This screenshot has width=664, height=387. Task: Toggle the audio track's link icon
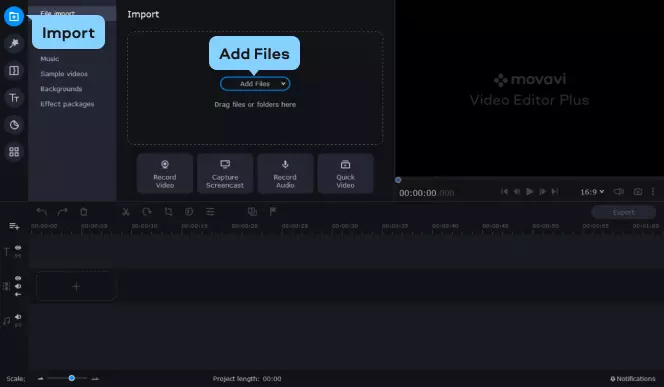18,325
